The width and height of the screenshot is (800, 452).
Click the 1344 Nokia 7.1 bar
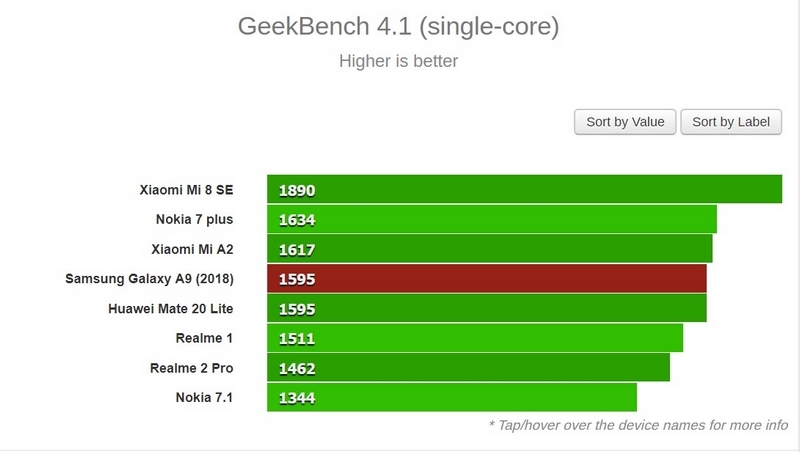[452, 397]
